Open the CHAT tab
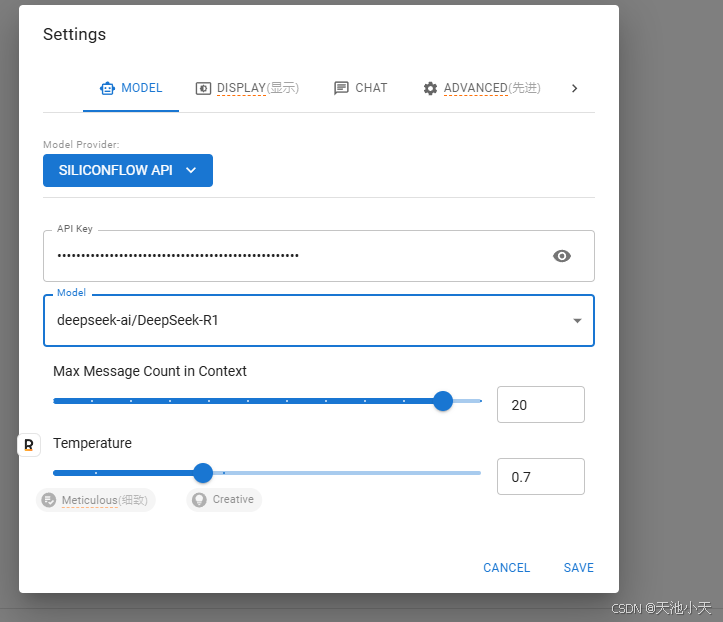The image size is (723, 622). pos(361,88)
